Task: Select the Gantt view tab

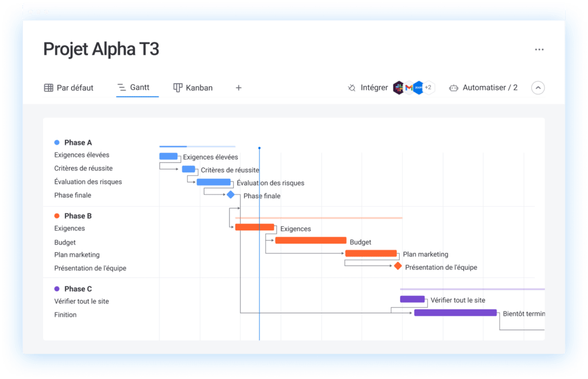Action: 133,87
